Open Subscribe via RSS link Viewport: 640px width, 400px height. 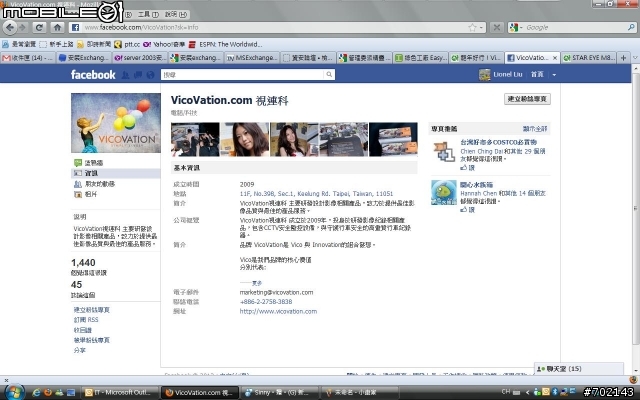click(86, 320)
